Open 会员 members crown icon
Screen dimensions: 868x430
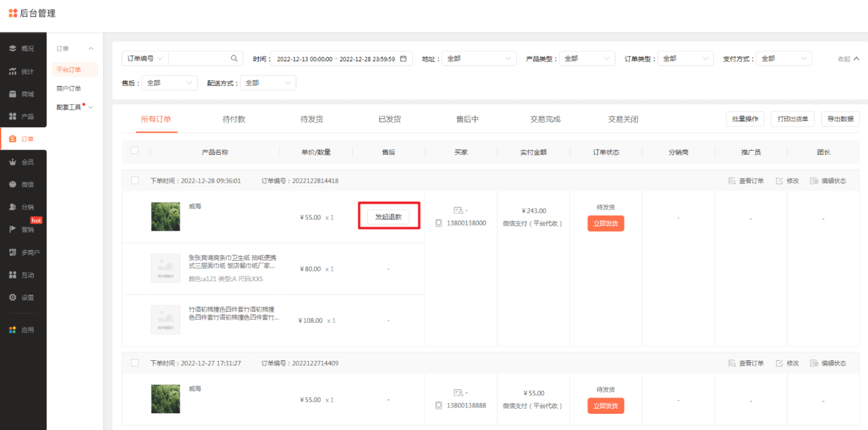click(12, 162)
